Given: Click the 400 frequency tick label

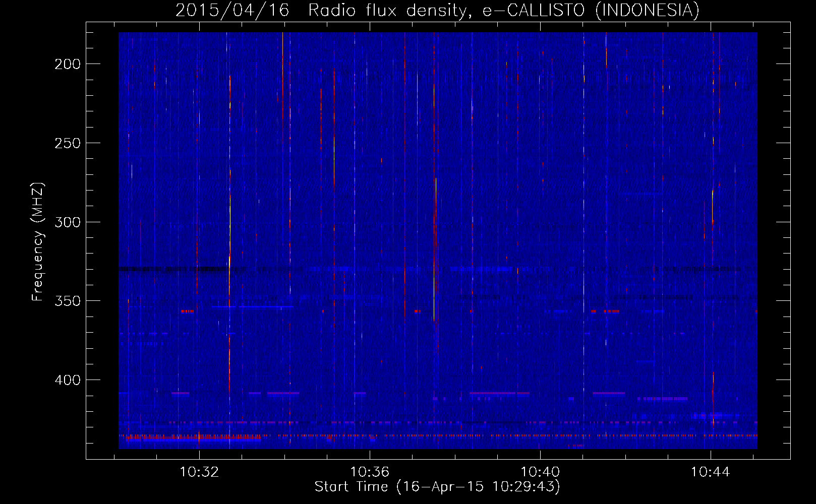Looking at the screenshot, I should [x=68, y=380].
